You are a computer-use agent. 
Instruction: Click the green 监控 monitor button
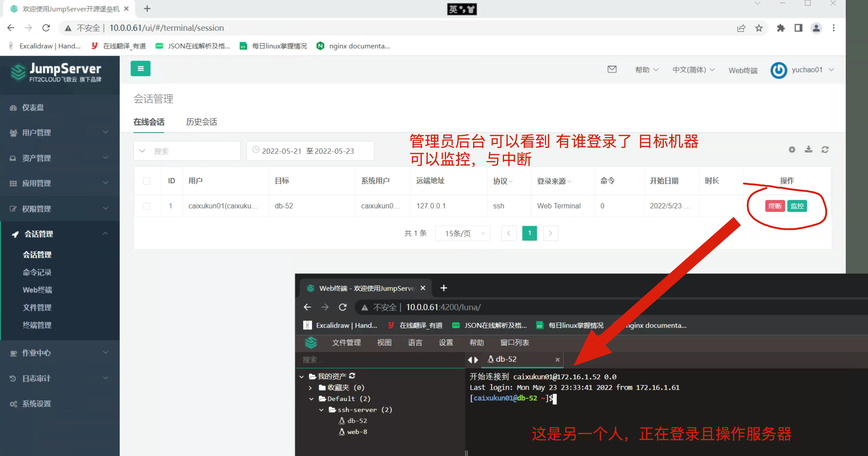point(797,206)
